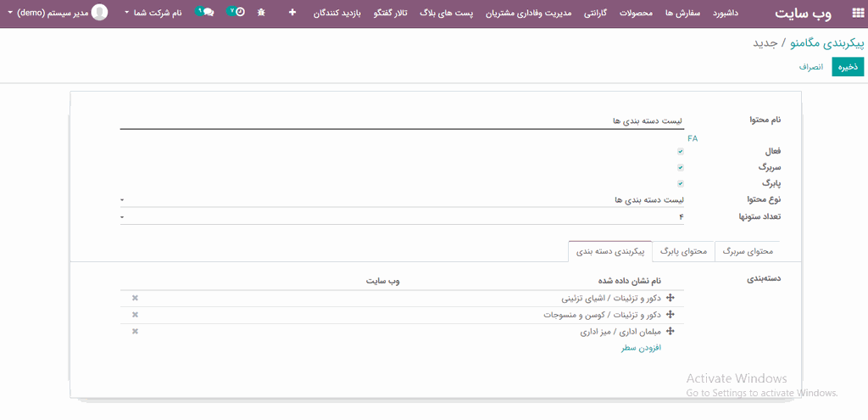Click the انصراف discard button
The width and height of the screenshot is (868, 420).
811,66
